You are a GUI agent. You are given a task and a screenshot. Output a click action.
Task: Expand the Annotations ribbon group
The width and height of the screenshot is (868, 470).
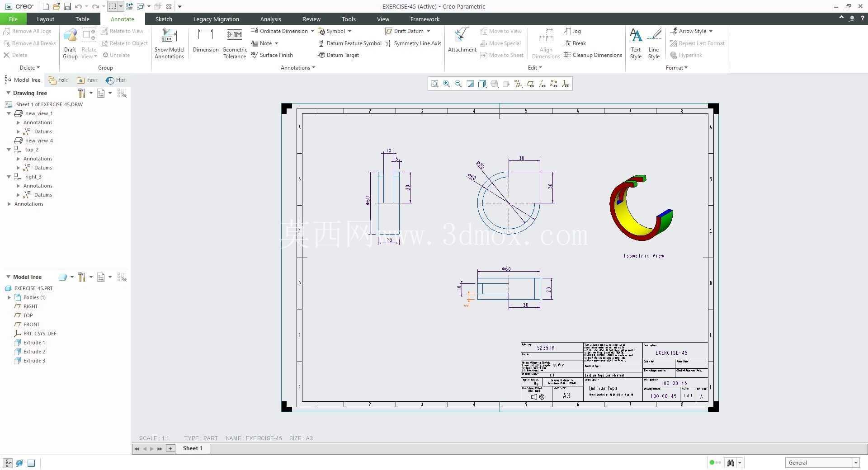coord(297,68)
